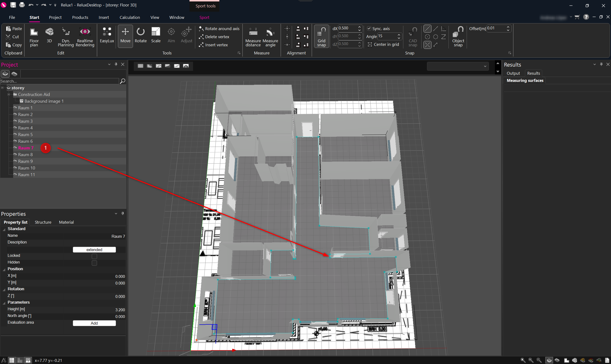Select the Move tool

point(125,36)
